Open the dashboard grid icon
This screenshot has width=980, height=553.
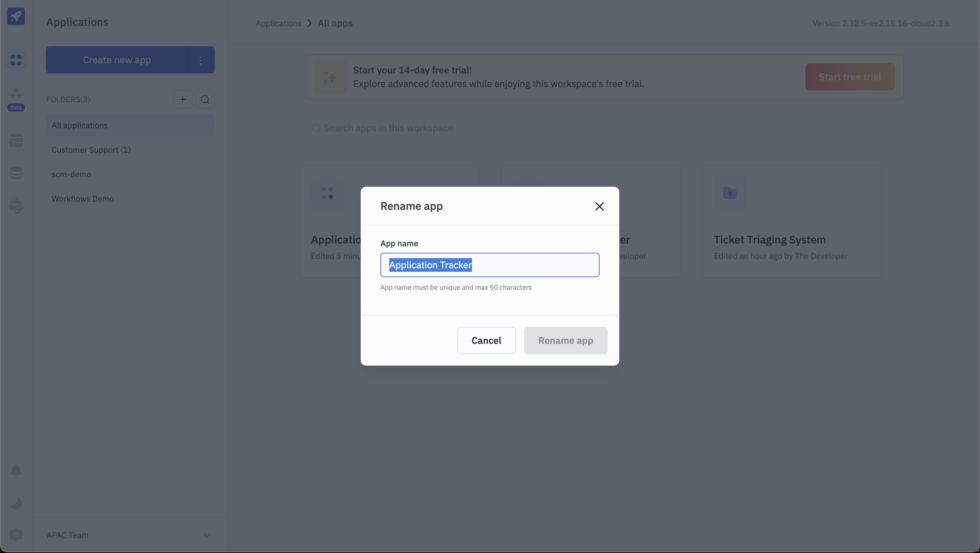click(16, 59)
